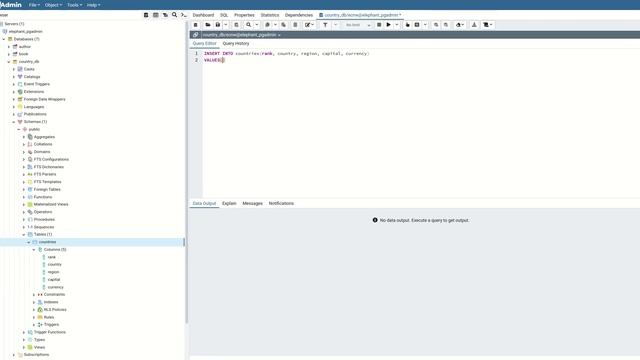
Task: Click the Rollback transaction icon
Action: click(x=446, y=25)
